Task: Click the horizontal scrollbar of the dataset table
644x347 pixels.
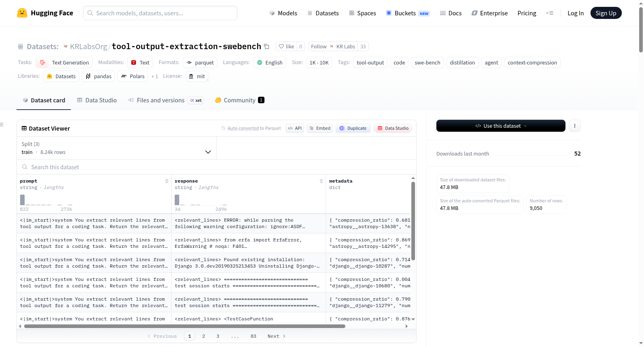Action: pyautogui.click(x=185, y=326)
